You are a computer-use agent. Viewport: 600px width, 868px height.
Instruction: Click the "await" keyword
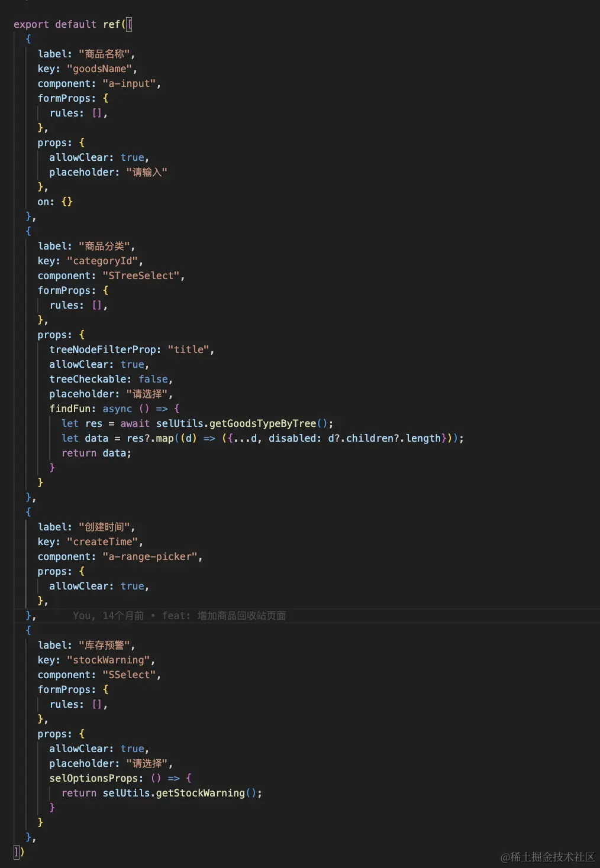pyautogui.click(x=135, y=423)
